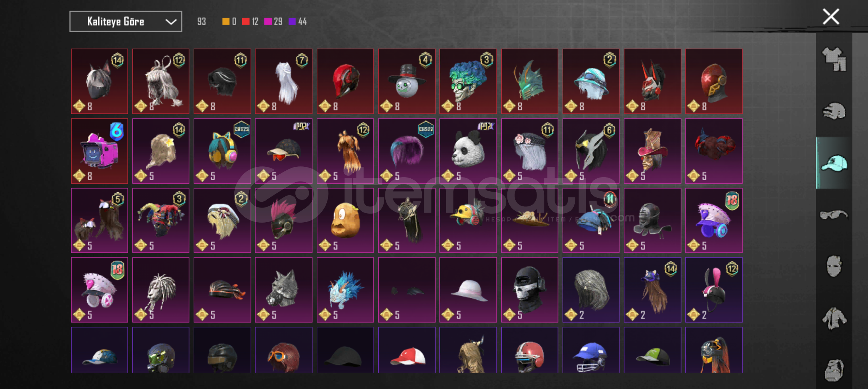The image size is (868, 389).
Task: Select the hair and wig category icon
Action: (834, 111)
